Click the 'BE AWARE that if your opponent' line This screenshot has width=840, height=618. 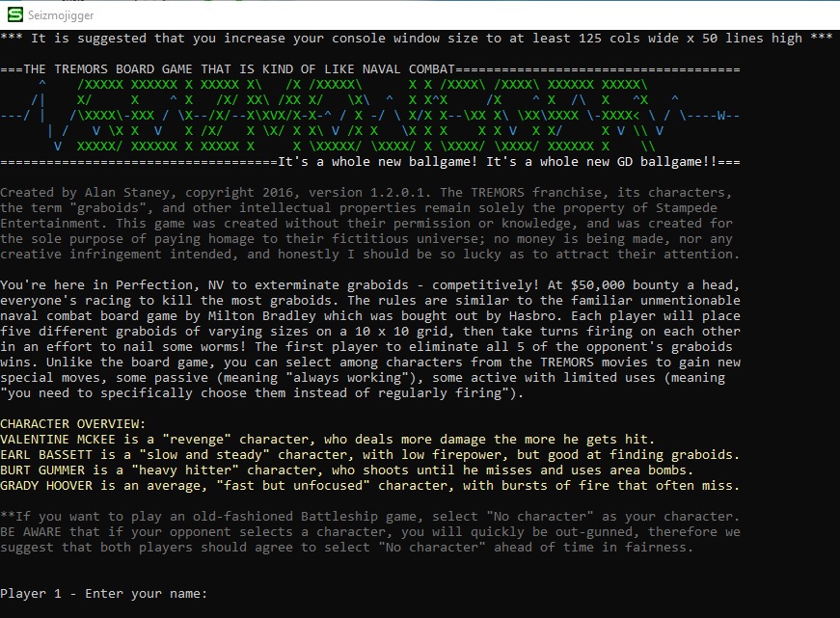(369, 532)
